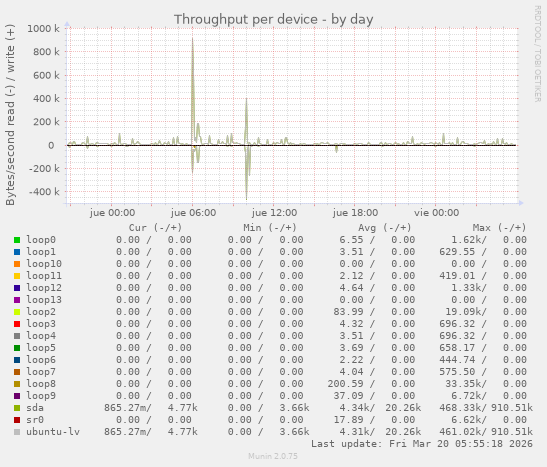Click loop1 max value '629.55'

click(x=457, y=252)
